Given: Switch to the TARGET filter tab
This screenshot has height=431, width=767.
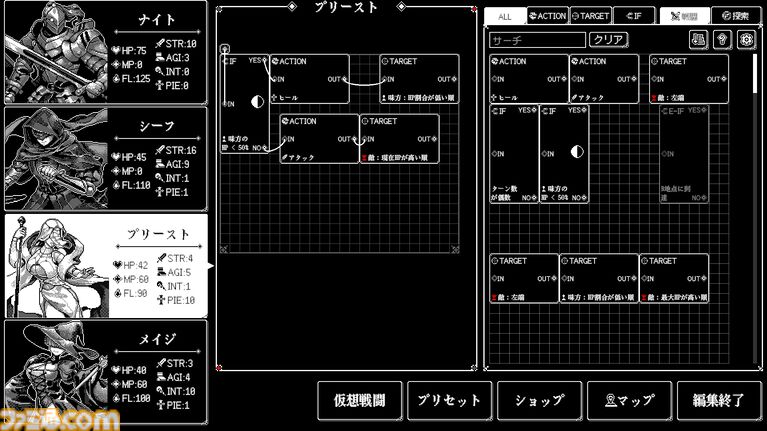Looking at the screenshot, I should (590, 16).
